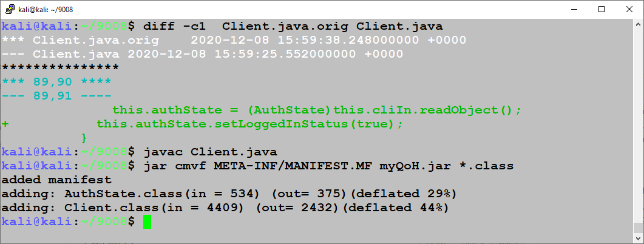
Task: Click the PuTTY icon in the title bar
Action: pos(10,9)
